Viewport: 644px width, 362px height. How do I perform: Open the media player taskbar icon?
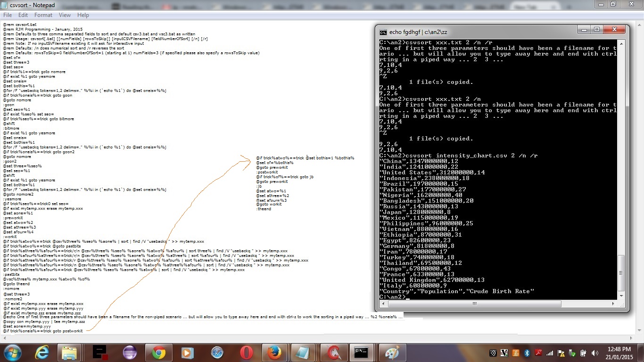pyautogui.click(x=187, y=353)
